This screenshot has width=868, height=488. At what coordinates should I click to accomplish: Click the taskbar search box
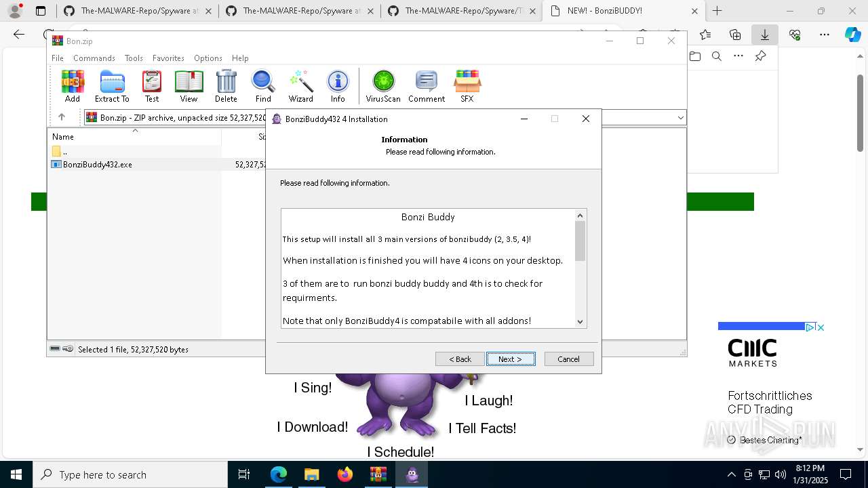coord(130,474)
